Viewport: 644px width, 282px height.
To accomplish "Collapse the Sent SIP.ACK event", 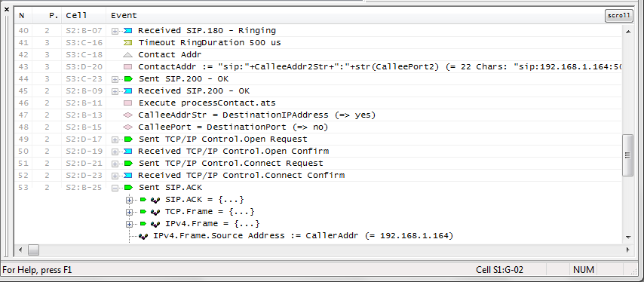I will [115, 188].
